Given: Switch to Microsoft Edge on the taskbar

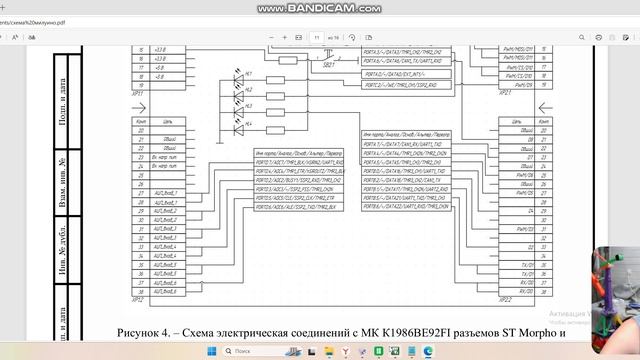Looking at the screenshot, I should pos(428,351).
